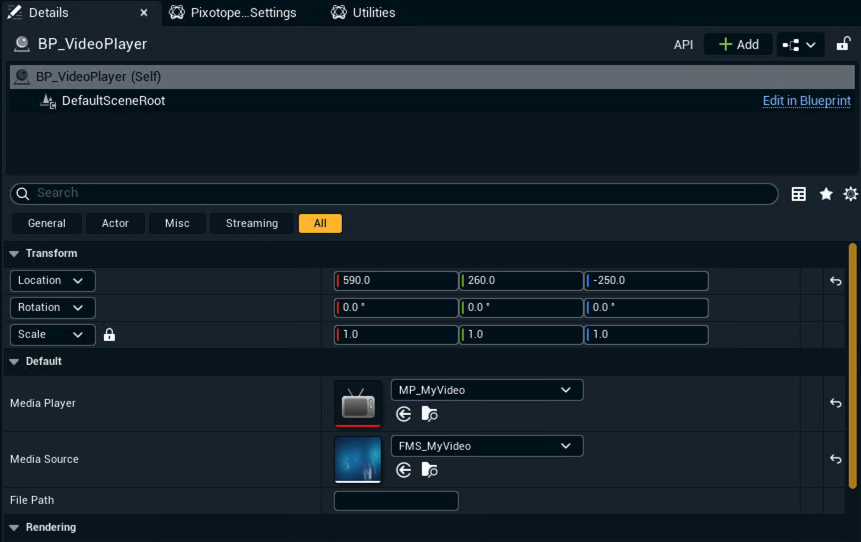Click the Media Source property label
The height and width of the screenshot is (542, 861).
[44, 460]
